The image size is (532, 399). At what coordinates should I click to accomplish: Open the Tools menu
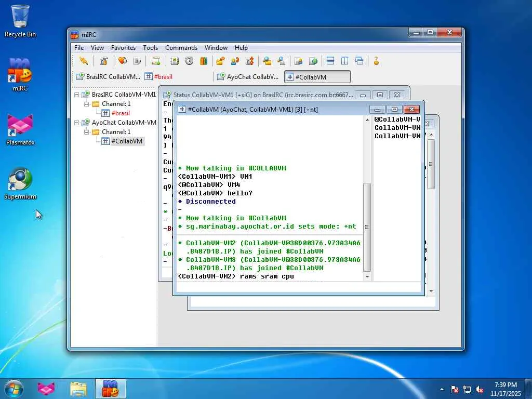click(150, 48)
